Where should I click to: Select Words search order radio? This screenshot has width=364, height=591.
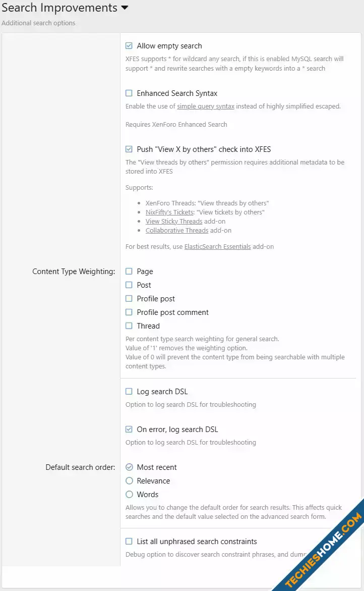(129, 494)
